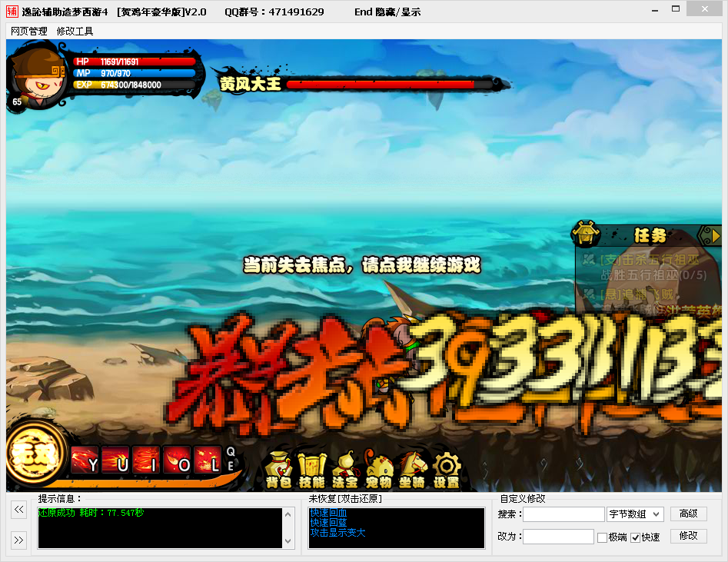The height and width of the screenshot is (562, 728).
Task: Click the level 65 badge
Action: pos(17,101)
